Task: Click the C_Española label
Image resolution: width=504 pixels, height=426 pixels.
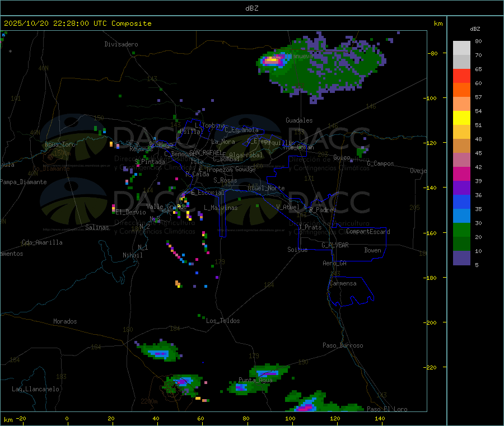Action: click(x=241, y=130)
